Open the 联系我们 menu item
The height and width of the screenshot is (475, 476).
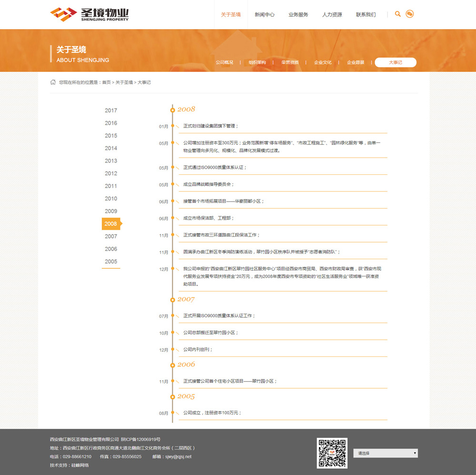[x=366, y=15]
